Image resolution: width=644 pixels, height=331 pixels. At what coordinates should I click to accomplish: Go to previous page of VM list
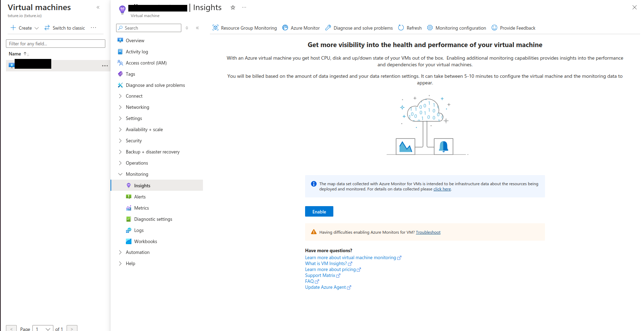click(11, 329)
